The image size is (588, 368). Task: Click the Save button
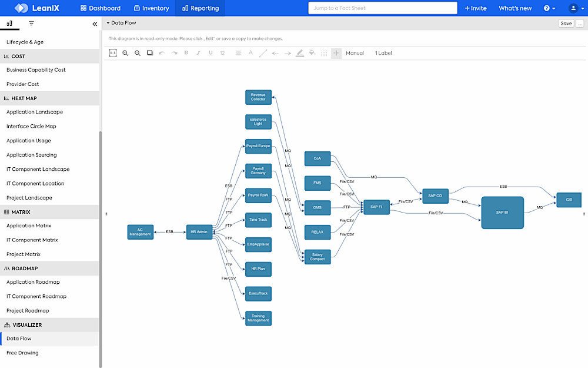566,24
